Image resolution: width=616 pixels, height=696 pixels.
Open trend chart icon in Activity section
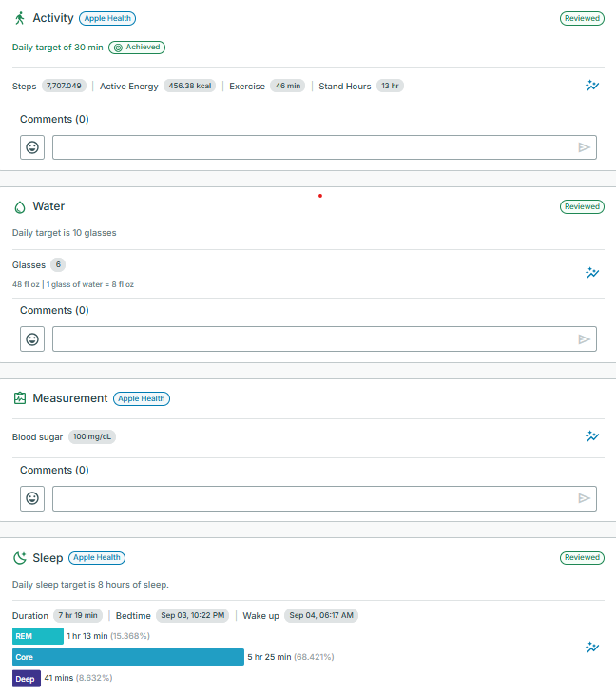point(592,86)
